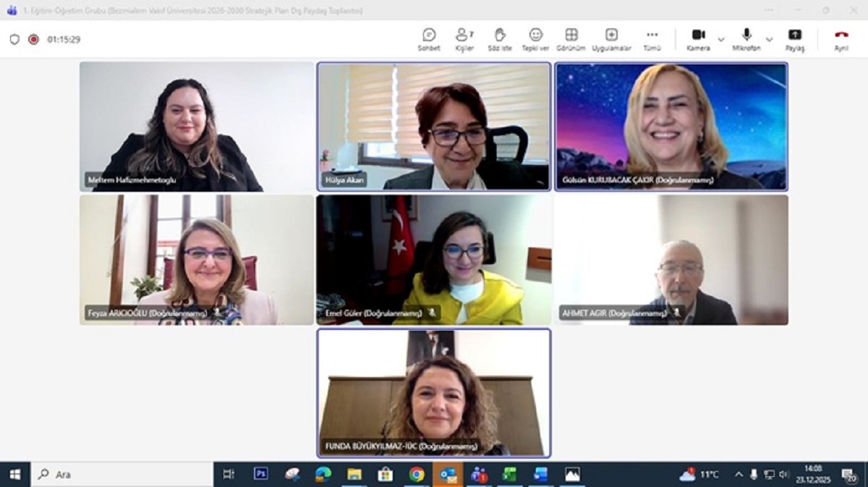Screen dimensions: 868x487
Task: Raise hand with Söz iste
Action: point(499,38)
